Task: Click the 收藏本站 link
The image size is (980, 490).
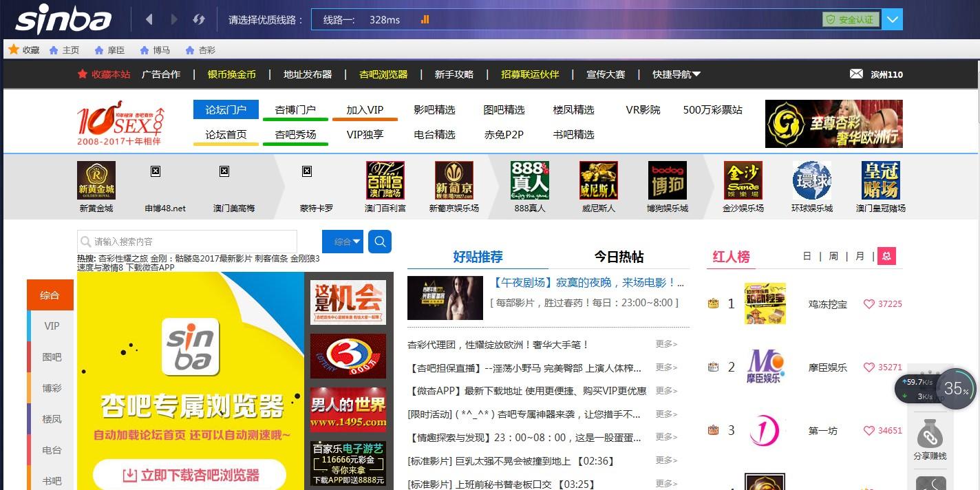Action: [x=103, y=74]
